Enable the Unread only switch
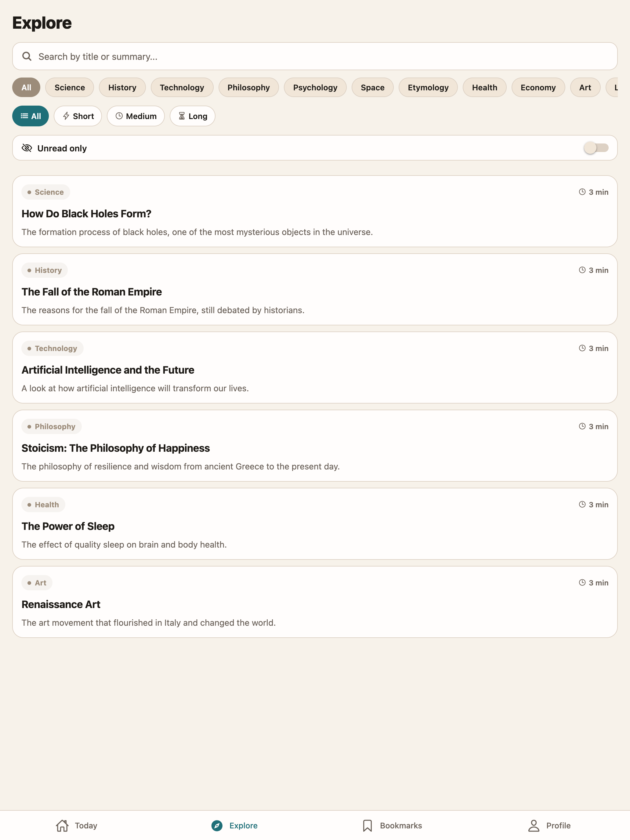Screen dimensions: 630x840 [596, 148]
